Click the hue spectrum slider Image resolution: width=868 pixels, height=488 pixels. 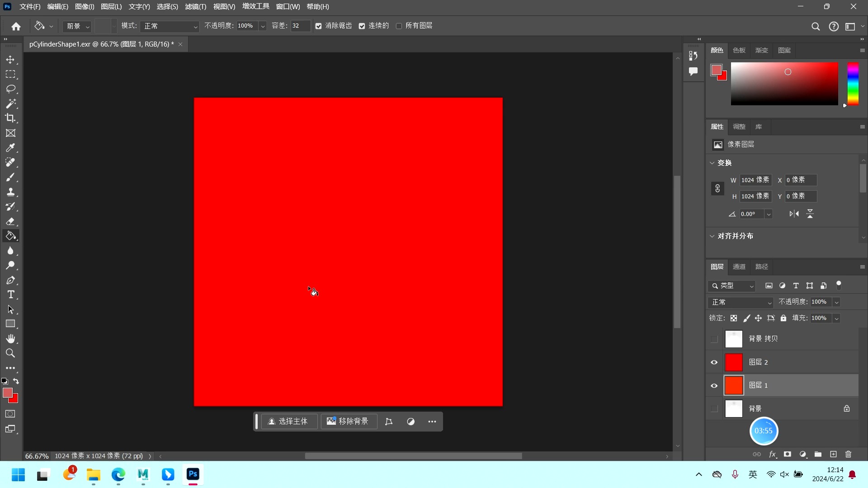tap(853, 84)
